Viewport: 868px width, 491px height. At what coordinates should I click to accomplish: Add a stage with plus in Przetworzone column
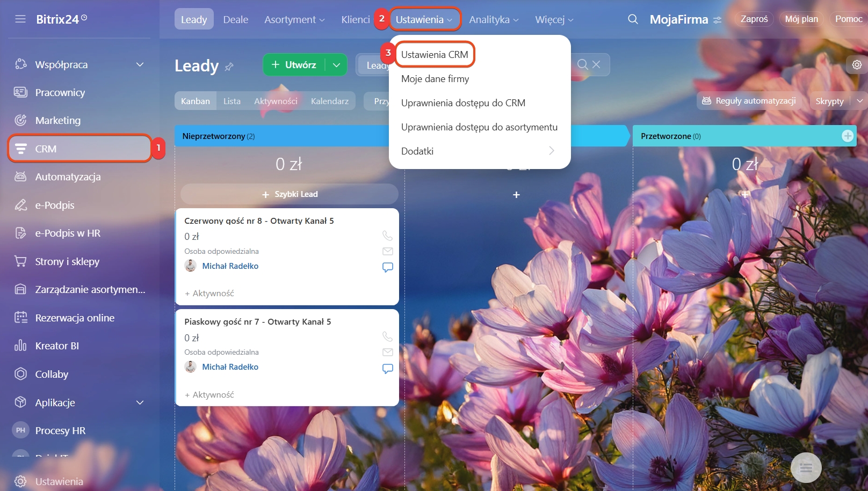click(x=848, y=136)
